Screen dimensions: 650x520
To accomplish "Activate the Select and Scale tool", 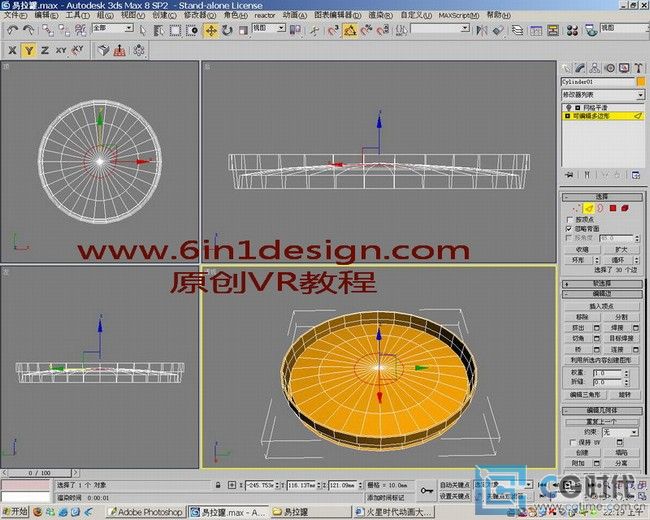I will 243,30.
